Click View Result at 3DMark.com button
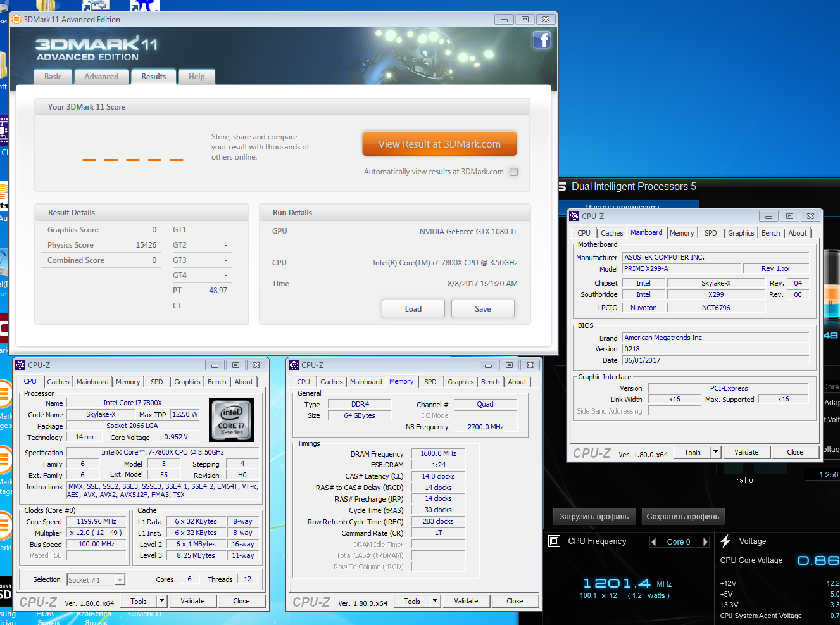The width and height of the screenshot is (840, 625). (x=439, y=144)
